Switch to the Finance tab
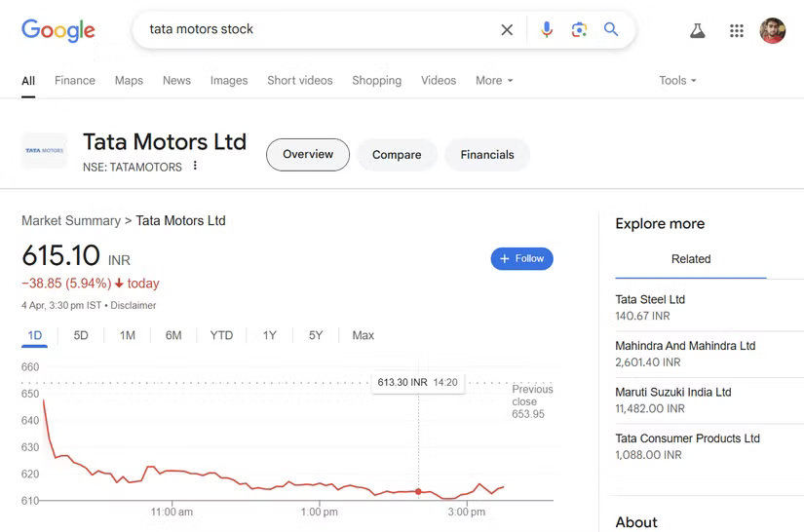Image resolution: width=804 pixels, height=532 pixels. pyautogui.click(x=75, y=81)
